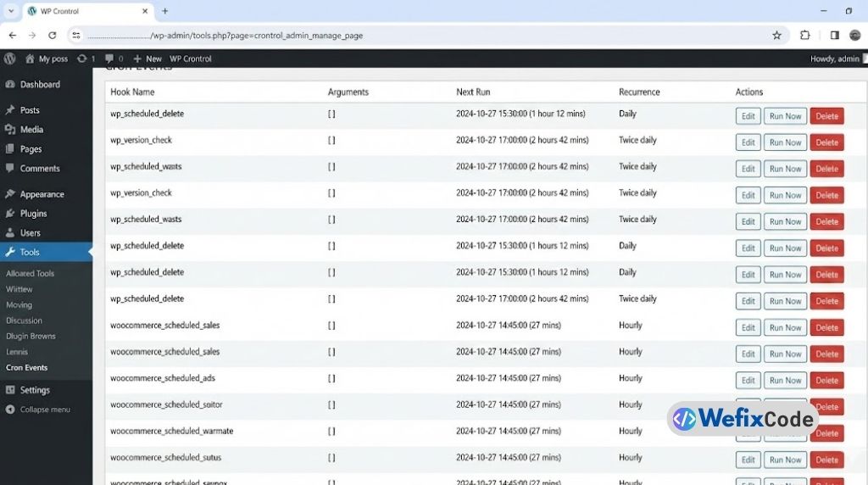Delete the Twice daily wp_scheduled_delete event
Viewport: 868px width, 485px height.
pyautogui.click(x=826, y=301)
